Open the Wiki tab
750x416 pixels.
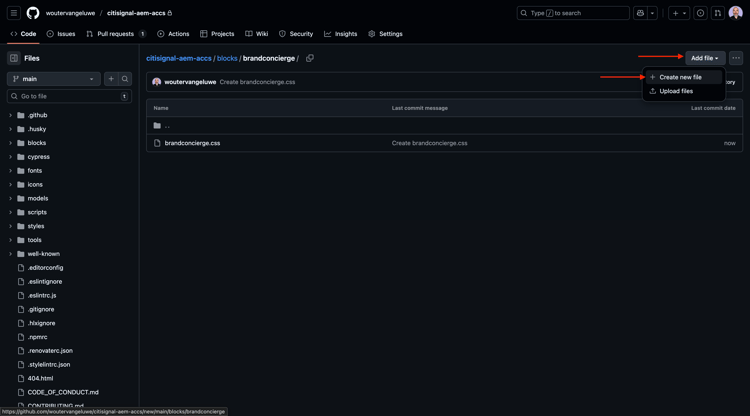[x=257, y=34]
